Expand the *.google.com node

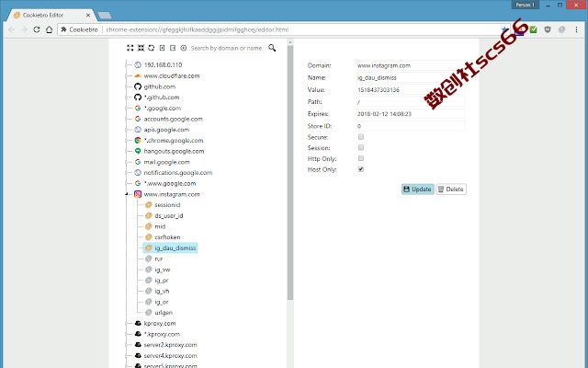tap(127, 108)
